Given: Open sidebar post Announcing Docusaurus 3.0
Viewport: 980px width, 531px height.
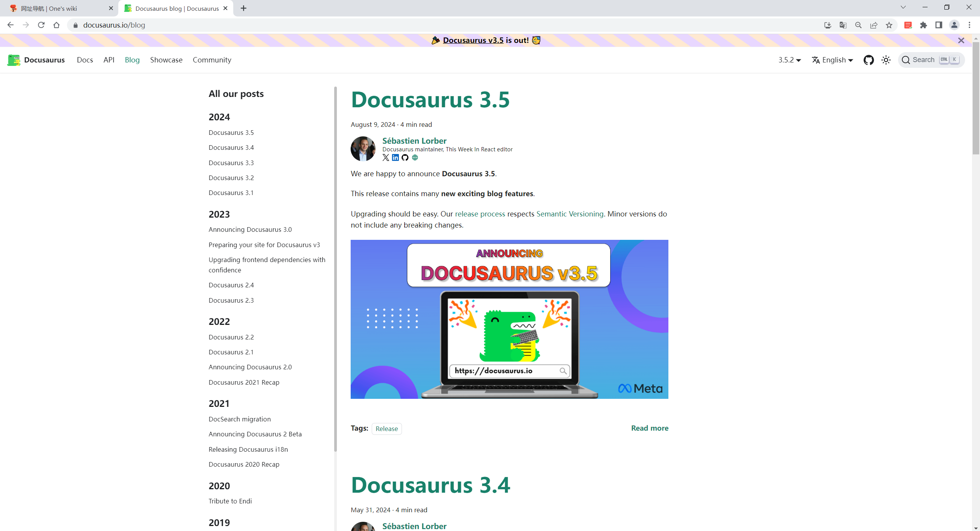Looking at the screenshot, I should pyautogui.click(x=250, y=229).
